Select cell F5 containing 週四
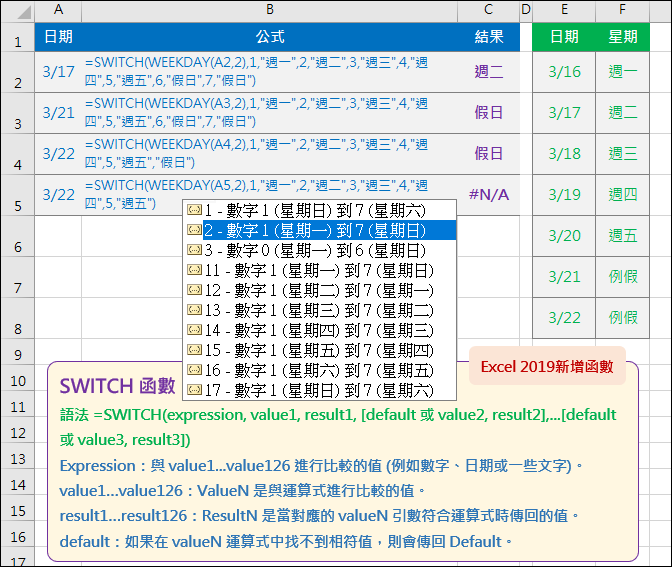Viewport: 672px width, 567px height. tap(622, 195)
